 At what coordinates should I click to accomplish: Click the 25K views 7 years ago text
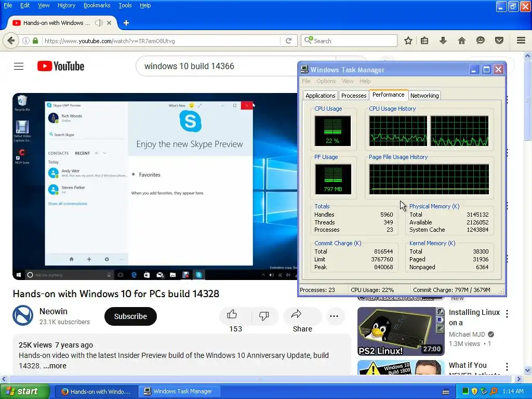click(x=56, y=345)
